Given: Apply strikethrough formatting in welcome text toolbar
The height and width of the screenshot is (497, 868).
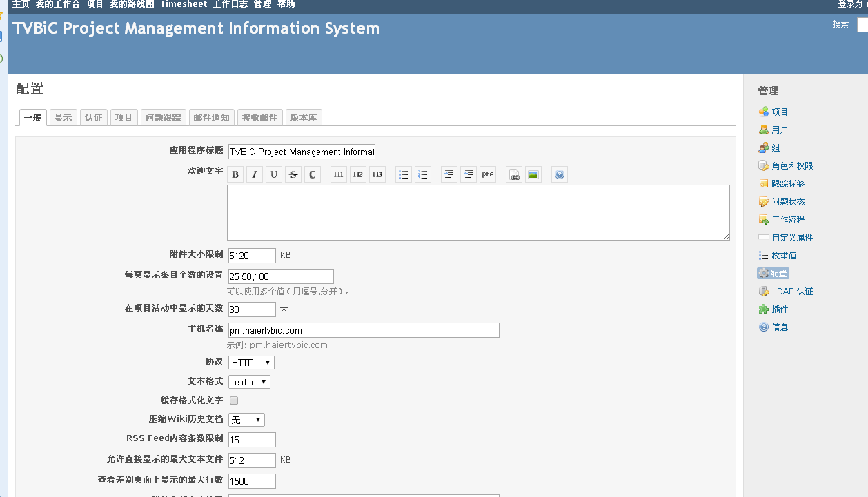Looking at the screenshot, I should (293, 174).
